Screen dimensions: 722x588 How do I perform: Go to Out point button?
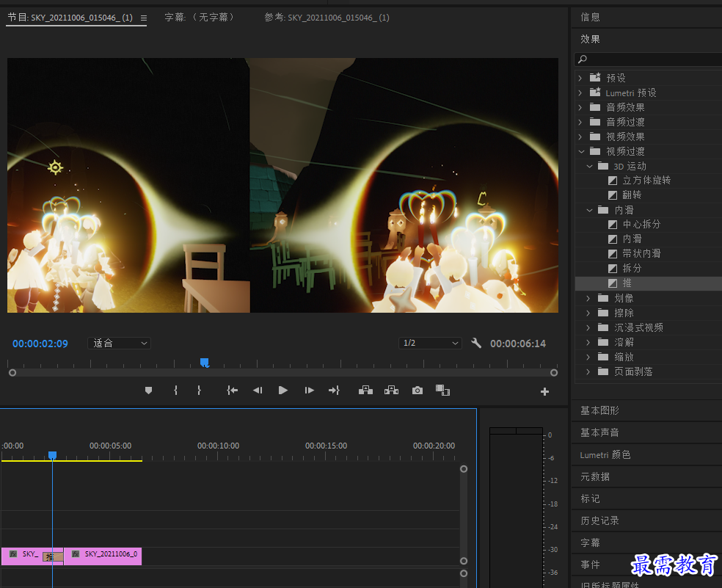click(x=335, y=391)
